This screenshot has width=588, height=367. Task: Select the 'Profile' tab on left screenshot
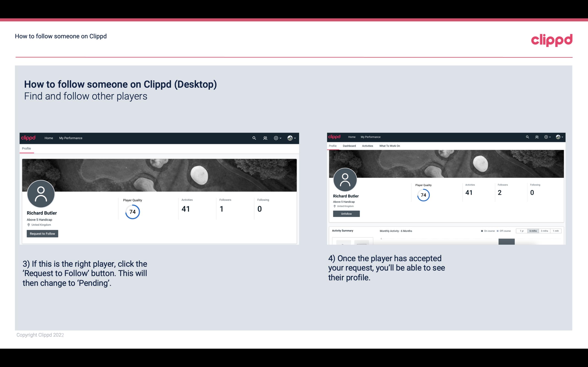coord(26,148)
